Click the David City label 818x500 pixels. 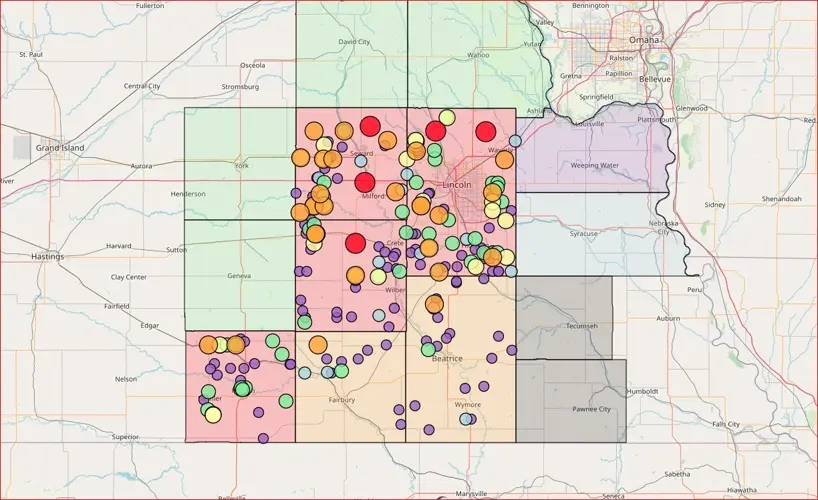pyautogui.click(x=354, y=41)
